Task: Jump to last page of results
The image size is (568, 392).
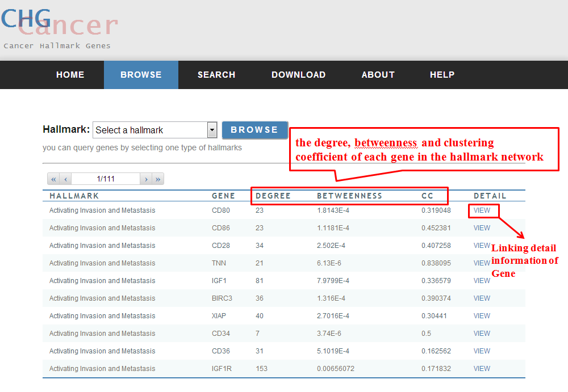Action: (158, 179)
